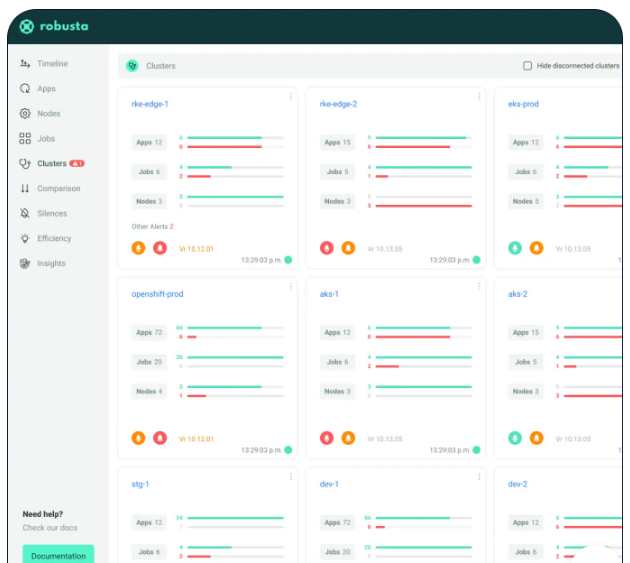Click version Vr 10.13.05 on rke-edge-2
Image resolution: width=630 pixels, height=563 pixels.
coord(385,249)
